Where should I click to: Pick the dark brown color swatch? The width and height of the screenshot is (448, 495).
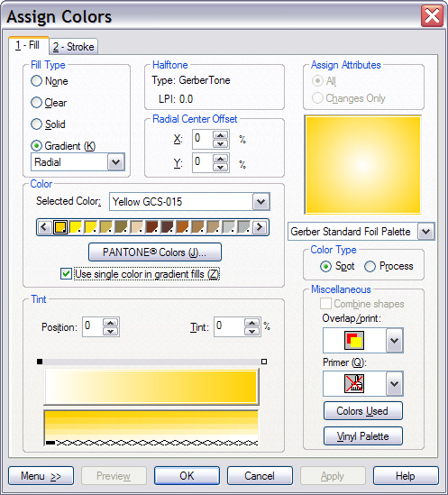pyautogui.click(x=168, y=227)
